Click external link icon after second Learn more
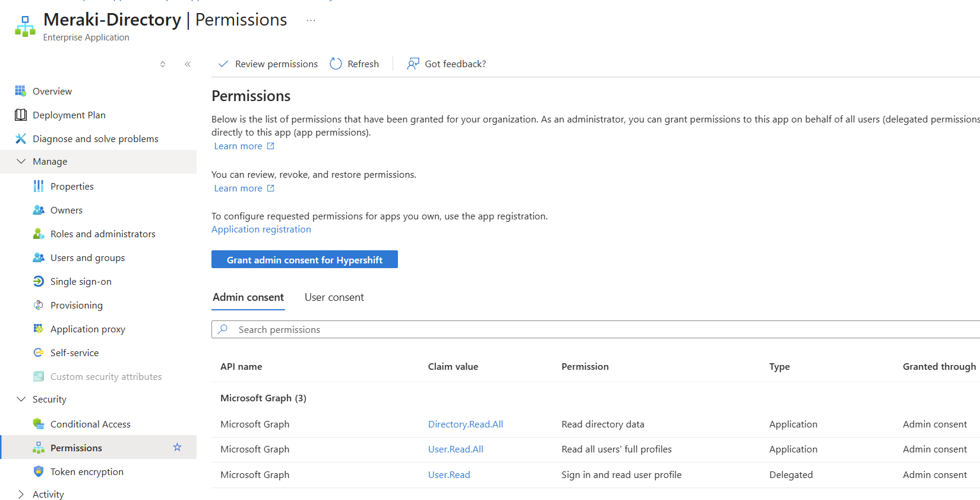Image resolution: width=980 pixels, height=500 pixels. point(271,188)
